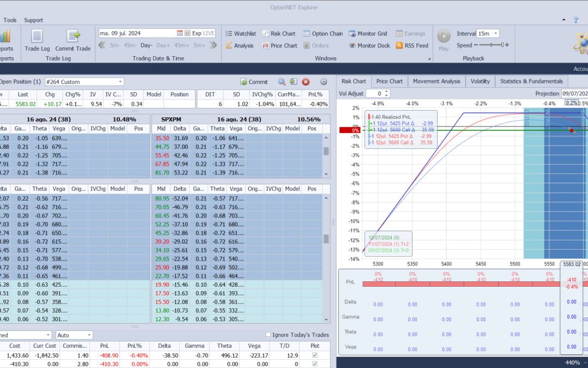The width and height of the screenshot is (588, 368).
Task: Click the playback Speed slider handle
Action: 502,45
